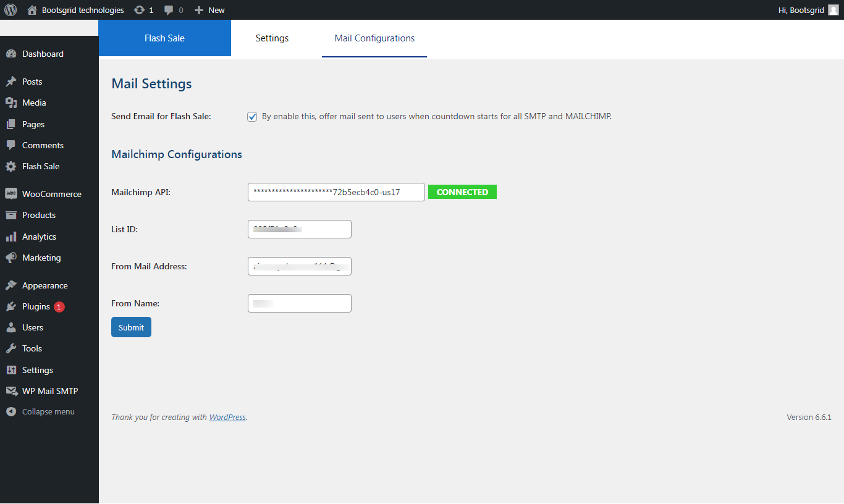844x504 pixels.
Task: Click the Users person icon
Action: 11,327
